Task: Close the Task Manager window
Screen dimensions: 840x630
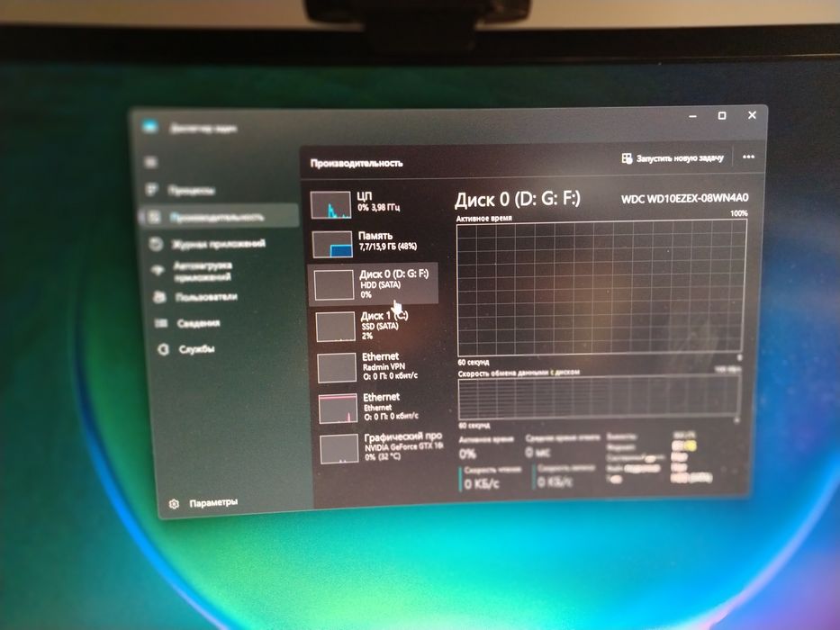Action: click(x=752, y=115)
